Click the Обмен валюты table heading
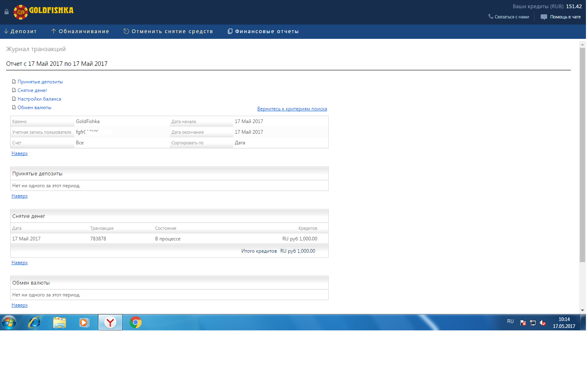This screenshot has height=368, width=588. [31, 283]
